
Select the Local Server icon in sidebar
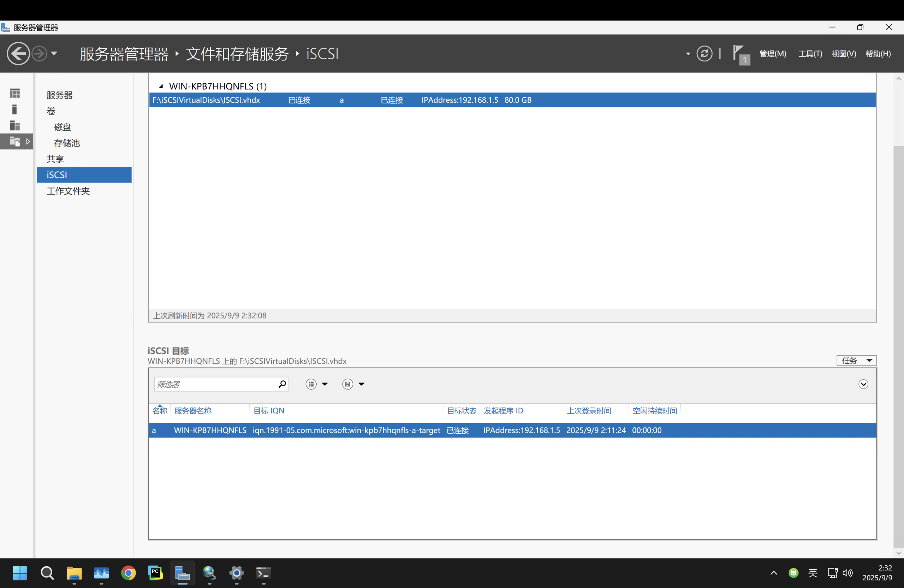point(15,109)
